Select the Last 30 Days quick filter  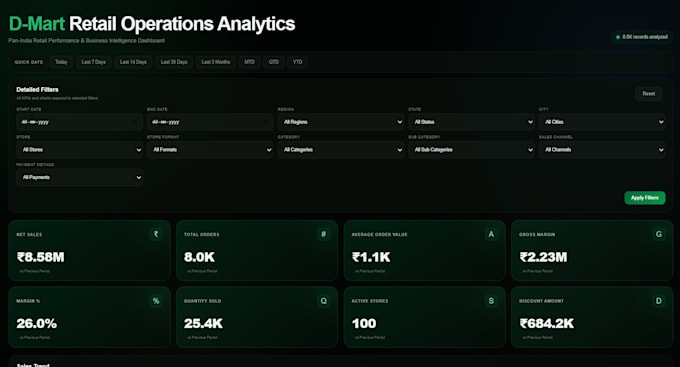(x=174, y=62)
